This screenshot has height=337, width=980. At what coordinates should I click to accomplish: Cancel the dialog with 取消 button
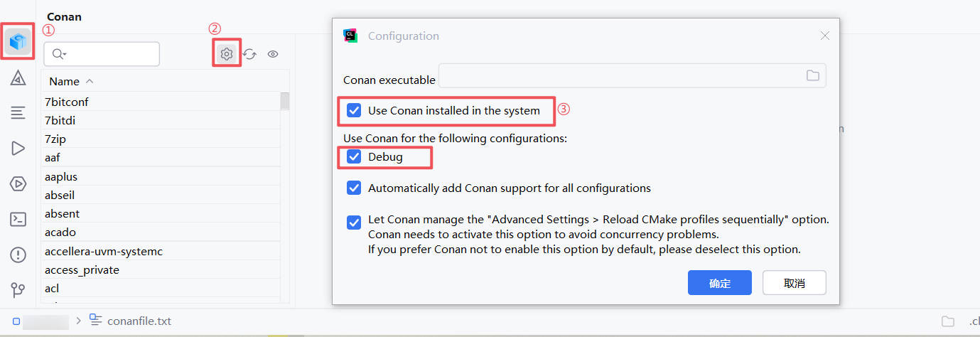[x=794, y=283]
